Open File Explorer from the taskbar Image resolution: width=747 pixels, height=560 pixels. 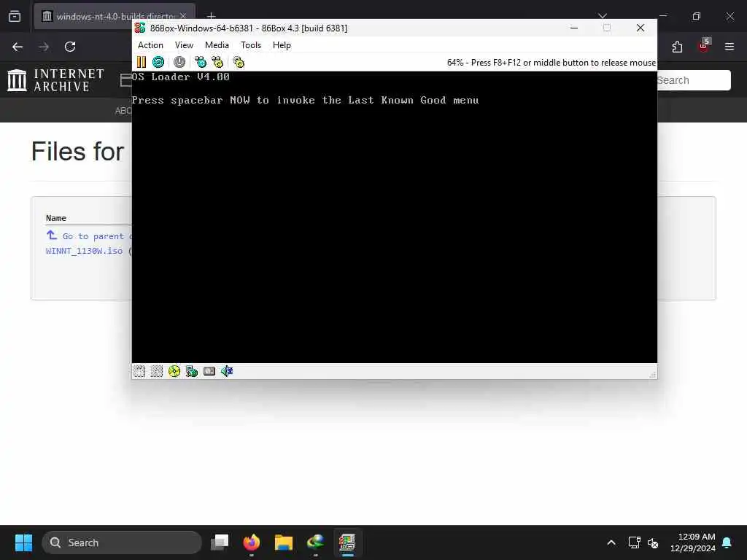(x=284, y=542)
